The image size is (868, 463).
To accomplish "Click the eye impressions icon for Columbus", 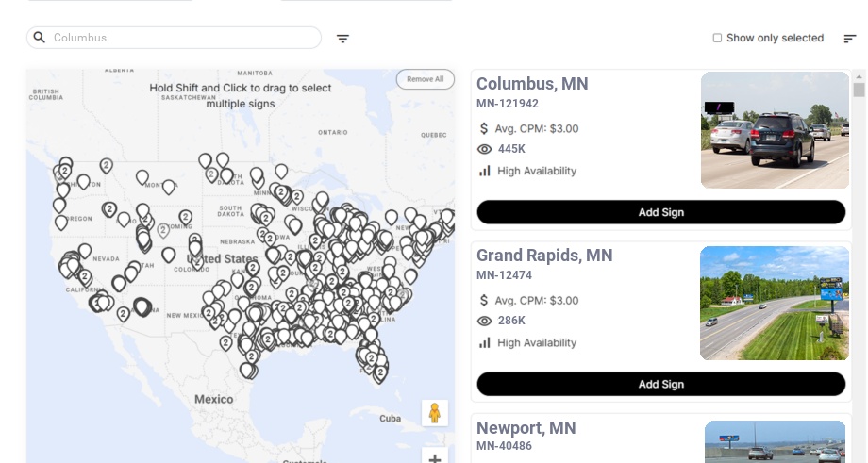I will 485,149.
